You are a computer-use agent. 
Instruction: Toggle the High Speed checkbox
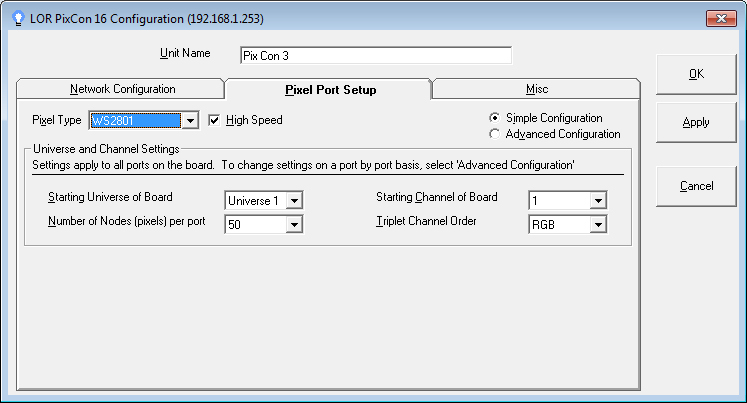click(x=214, y=121)
